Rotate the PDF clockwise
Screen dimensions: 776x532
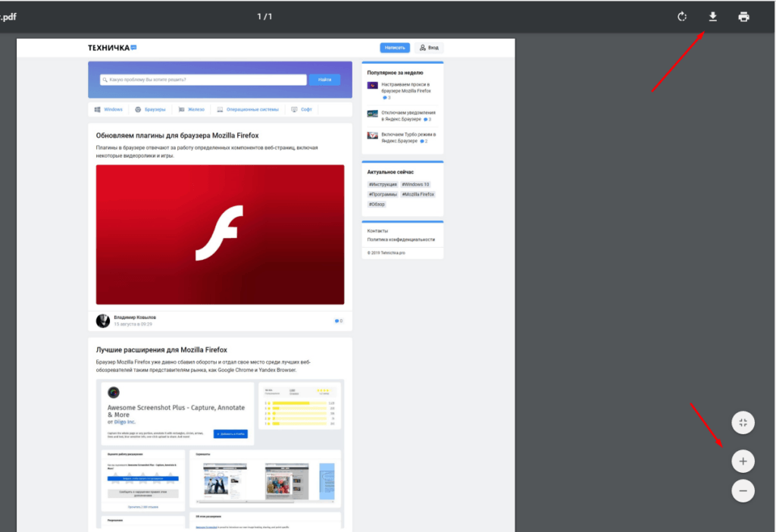682,17
